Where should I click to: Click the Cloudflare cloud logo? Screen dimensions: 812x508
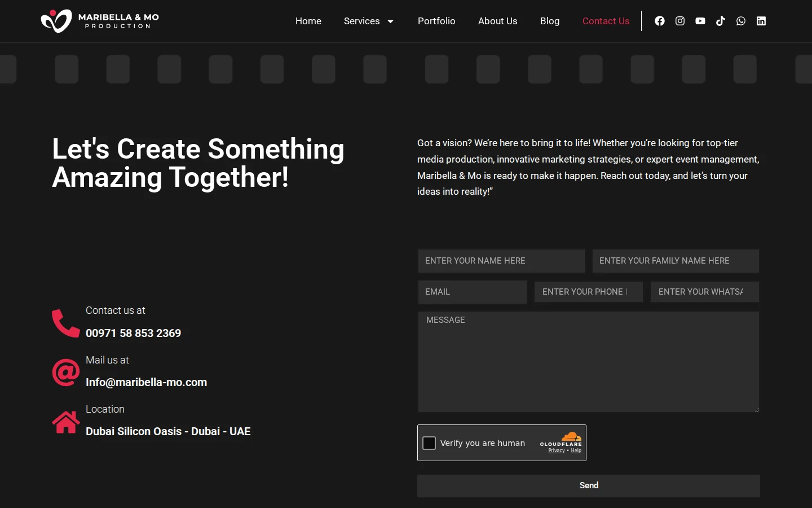coord(571,436)
